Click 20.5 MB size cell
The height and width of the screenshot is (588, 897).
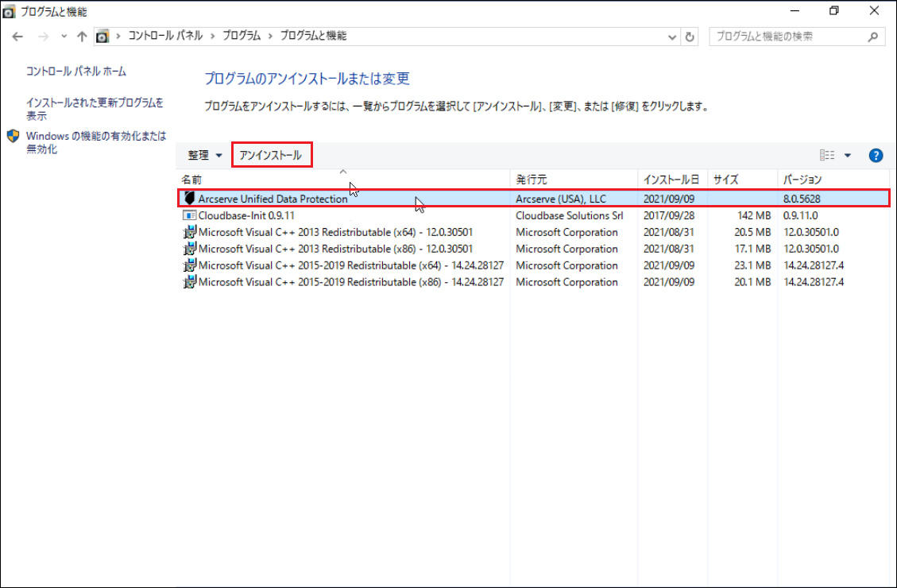pyautogui.click(x=752, y=232)
